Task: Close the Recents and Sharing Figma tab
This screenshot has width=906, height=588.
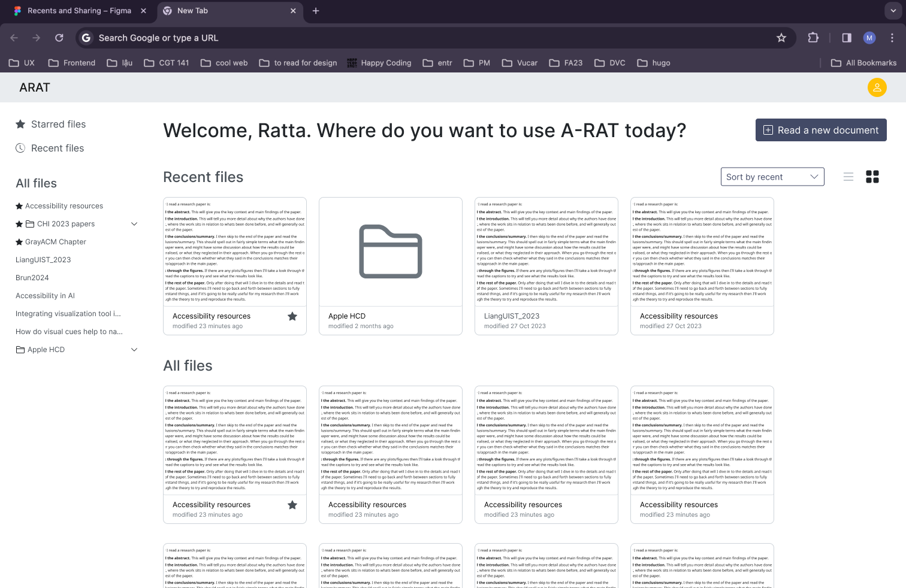Action: [x=143, y=11]
